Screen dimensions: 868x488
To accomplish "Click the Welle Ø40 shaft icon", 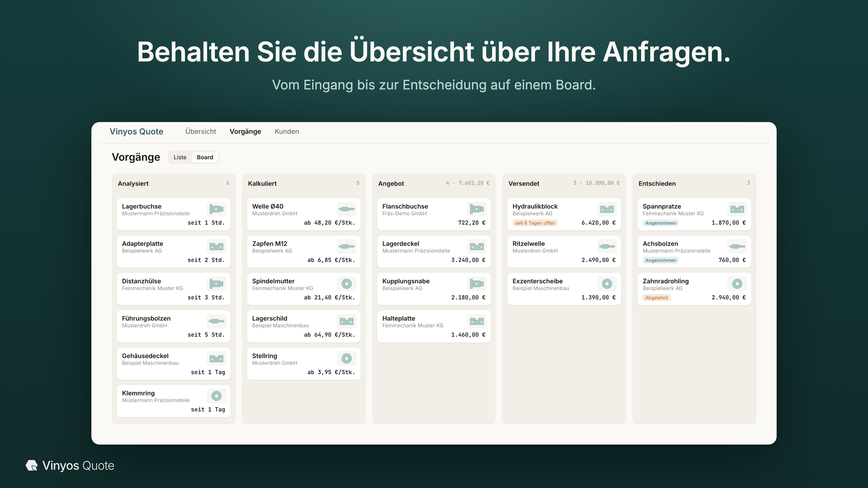I will coord(346,209).
